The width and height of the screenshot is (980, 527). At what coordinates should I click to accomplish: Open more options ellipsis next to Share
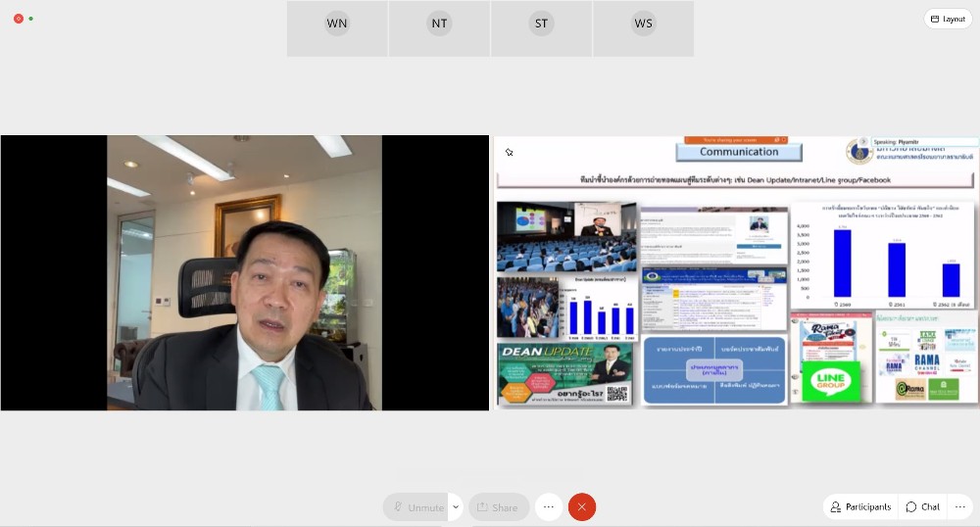point(549,507)
